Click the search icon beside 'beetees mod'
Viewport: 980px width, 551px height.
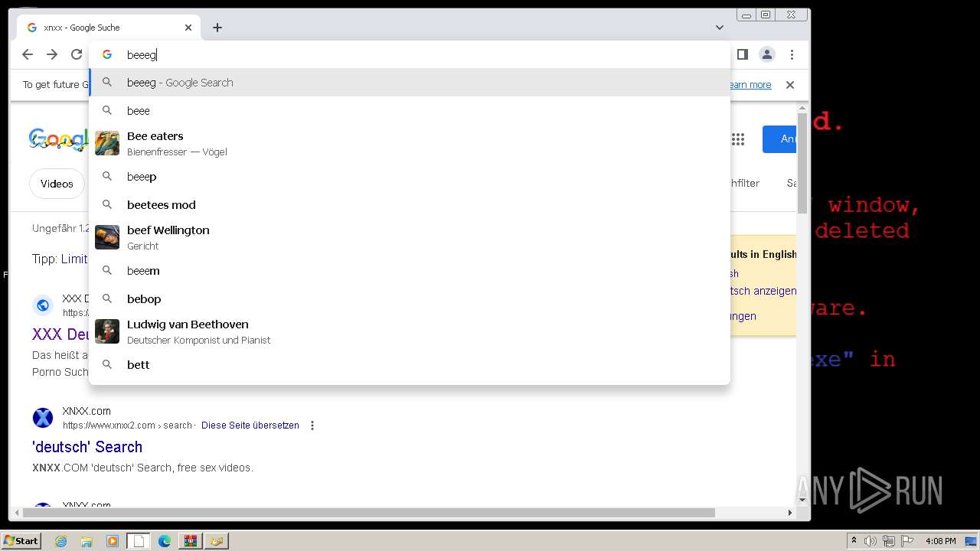(107, 204)
